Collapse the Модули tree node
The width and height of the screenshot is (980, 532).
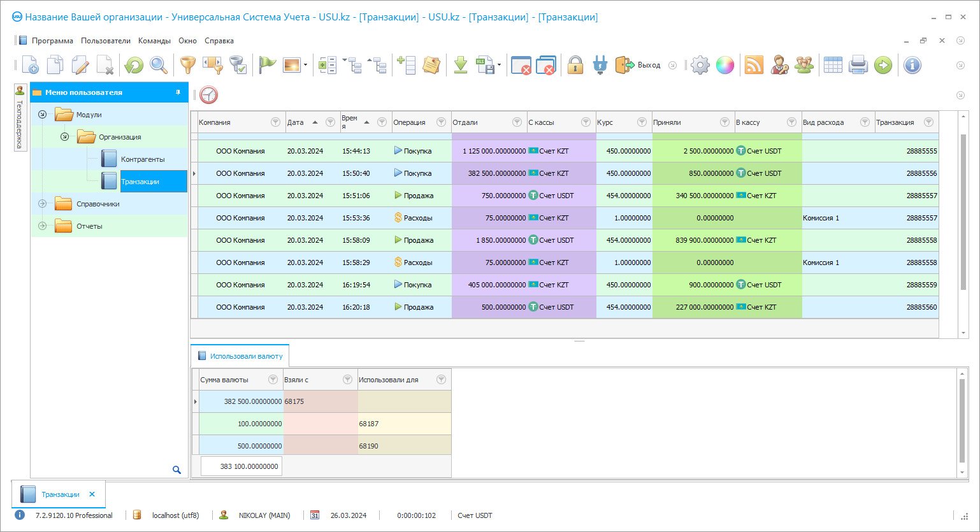(x=43, y=115)
